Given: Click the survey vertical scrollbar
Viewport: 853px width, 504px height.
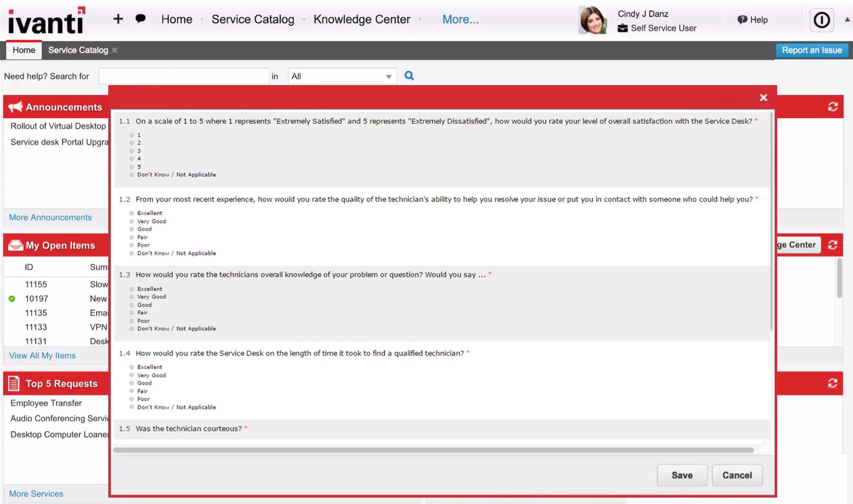Looking at the screenshot, I should click(771, 221).
